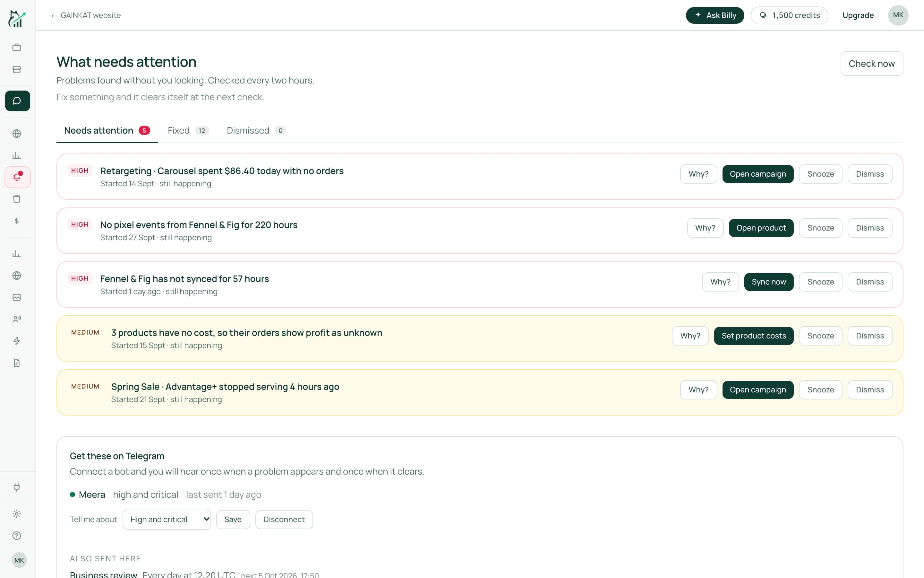Click Why? on the Retargeting Carousel alert

click(x=698, y=174)
